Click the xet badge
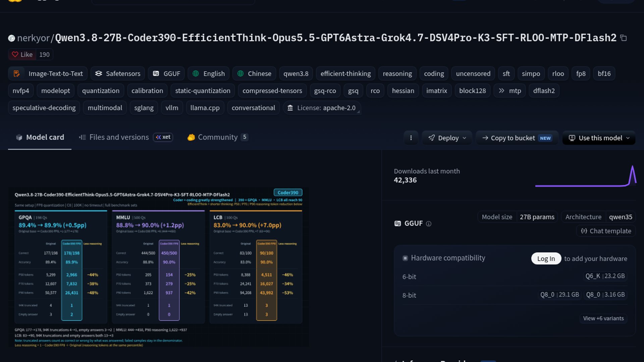 click(163, 137)
